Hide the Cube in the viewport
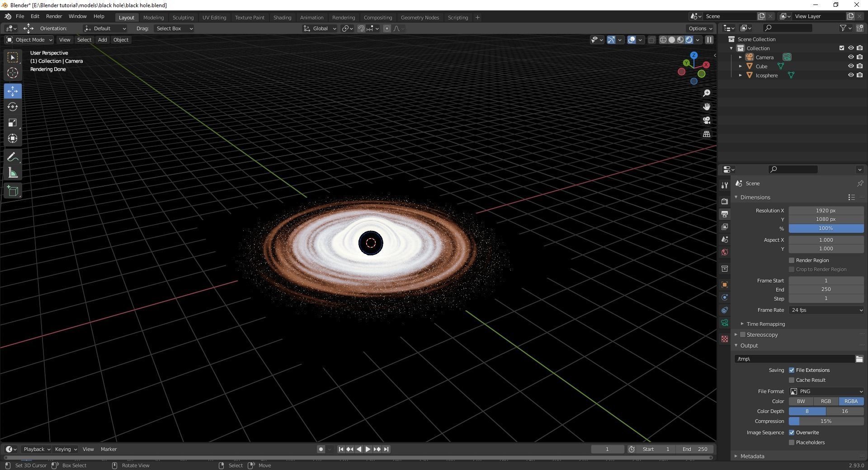This screenshot has height=470, width=868. tap(851, 66)
